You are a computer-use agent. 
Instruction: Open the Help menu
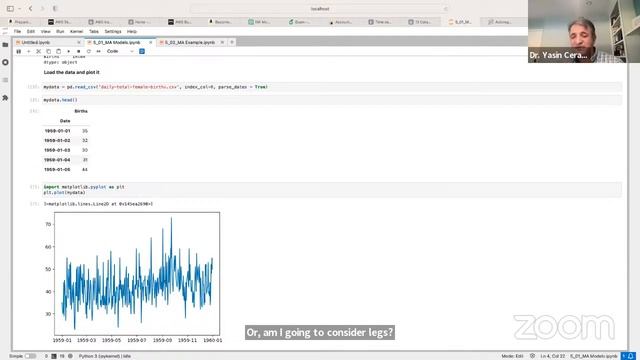click(131, 31)
